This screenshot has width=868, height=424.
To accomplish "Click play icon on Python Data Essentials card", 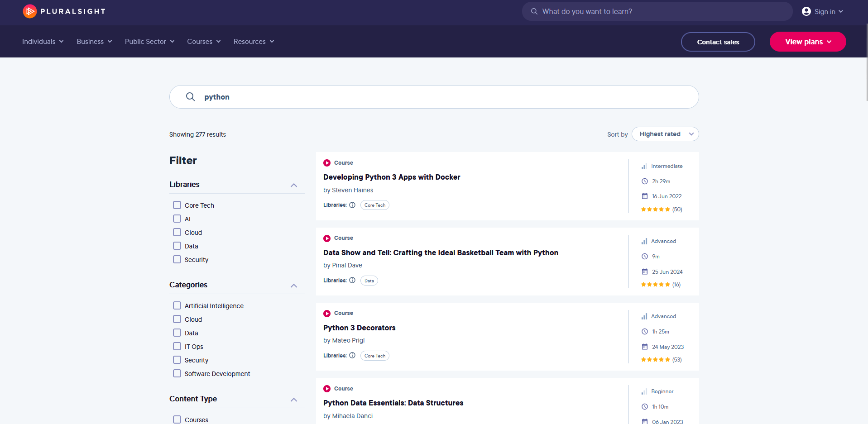I will tap(327, 389).
